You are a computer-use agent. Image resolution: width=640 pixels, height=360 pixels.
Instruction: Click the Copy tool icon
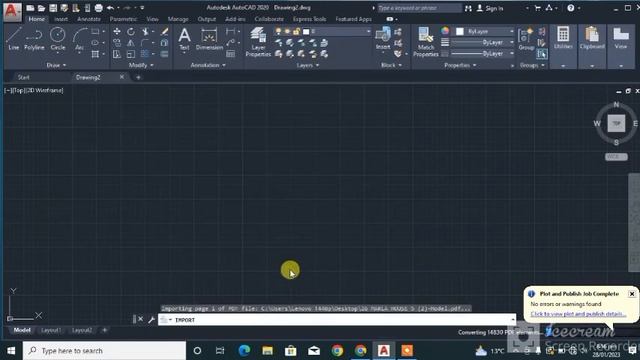tap(117, 42)
